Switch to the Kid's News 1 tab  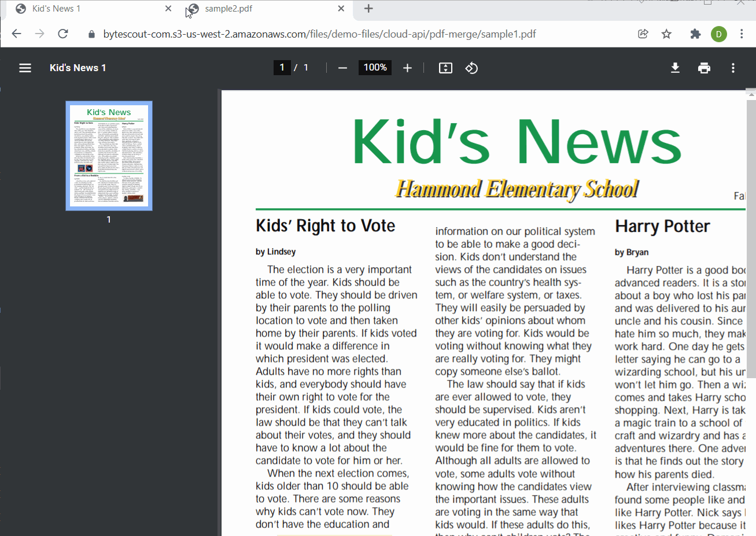tap(93, 9)
